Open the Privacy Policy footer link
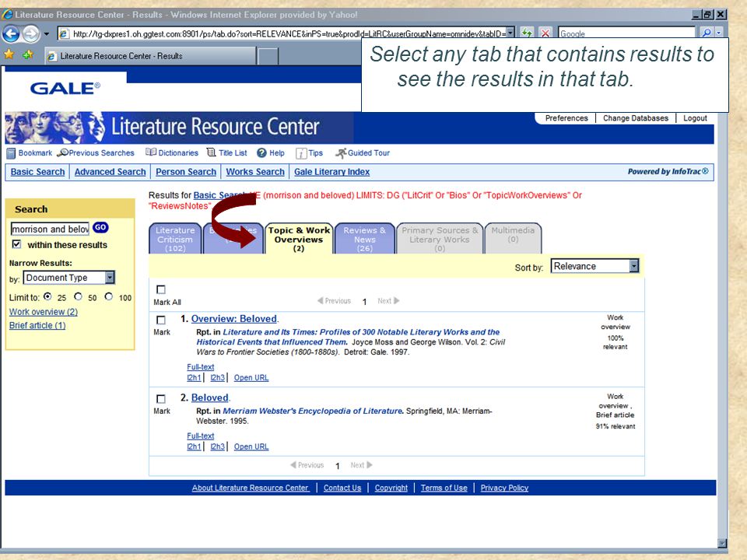Screen dimensions: 747x560 504,488
